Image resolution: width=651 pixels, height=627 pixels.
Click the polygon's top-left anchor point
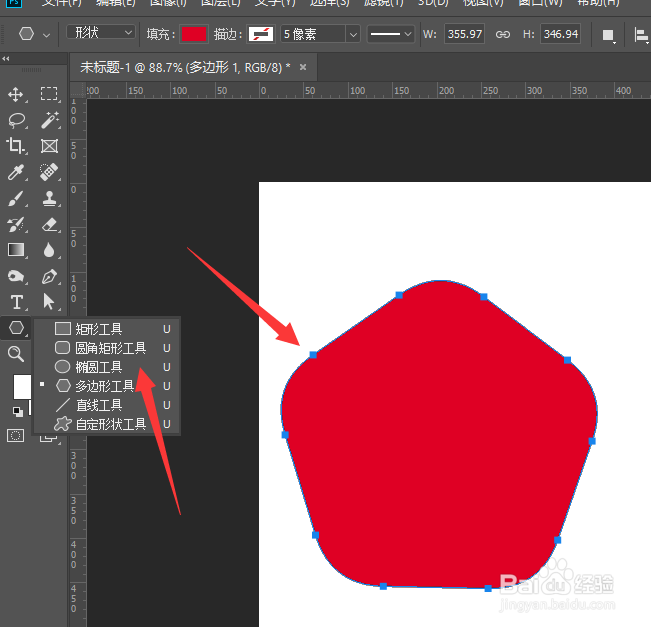[x=313, y=355]
